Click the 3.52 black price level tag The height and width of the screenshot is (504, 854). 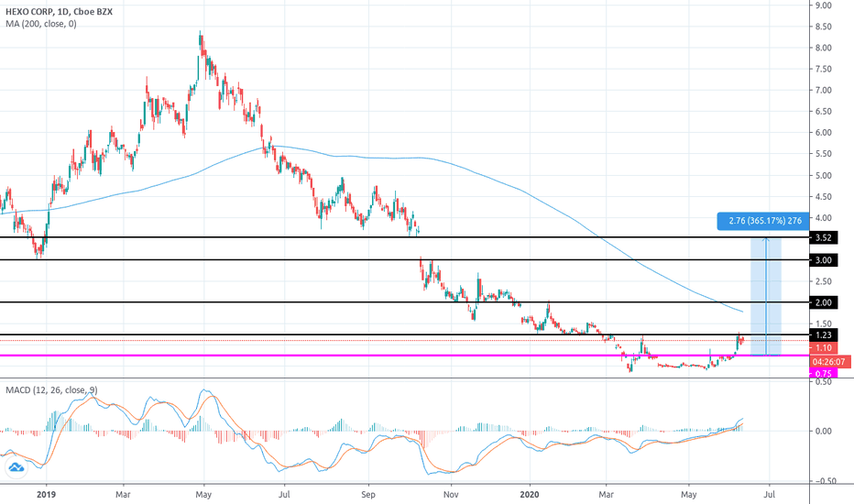(x=824, y=237)
